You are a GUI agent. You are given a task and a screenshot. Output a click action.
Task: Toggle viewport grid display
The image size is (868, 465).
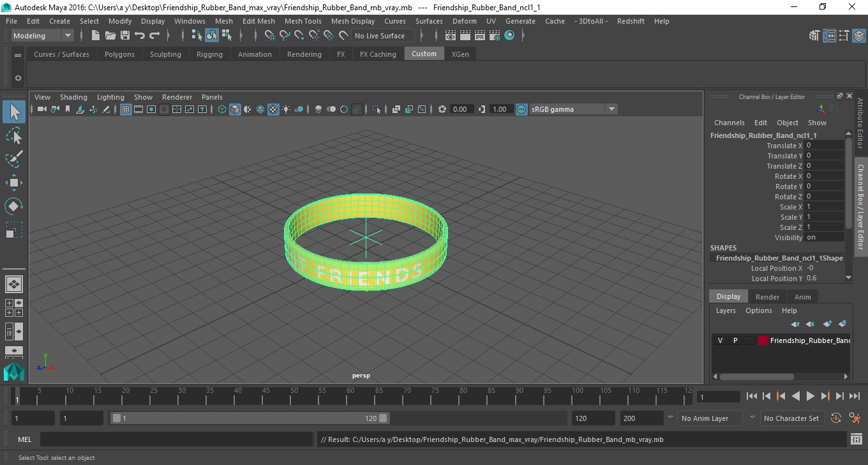point(126,109)
